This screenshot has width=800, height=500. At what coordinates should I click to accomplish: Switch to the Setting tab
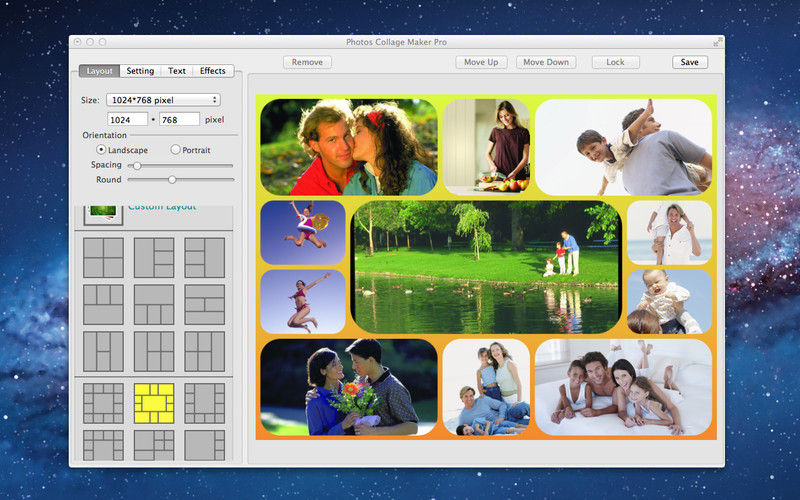coord(140,71)
